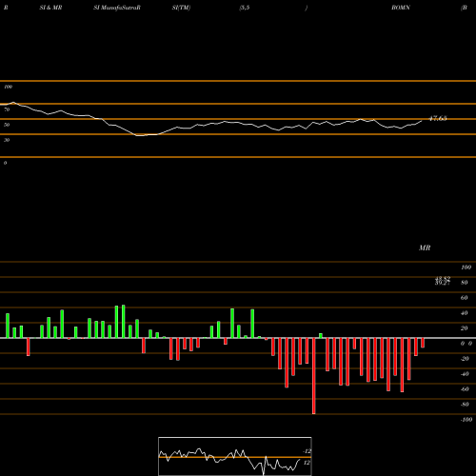This screenshot has width=476, height=476.
Task: Click the '-80' label on MR axis
Action: (465, 405)
